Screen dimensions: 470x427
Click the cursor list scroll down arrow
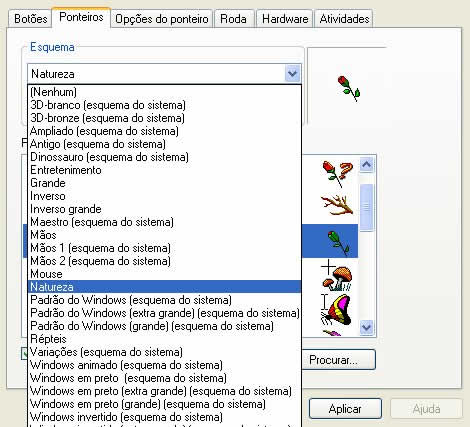(367, 327)
